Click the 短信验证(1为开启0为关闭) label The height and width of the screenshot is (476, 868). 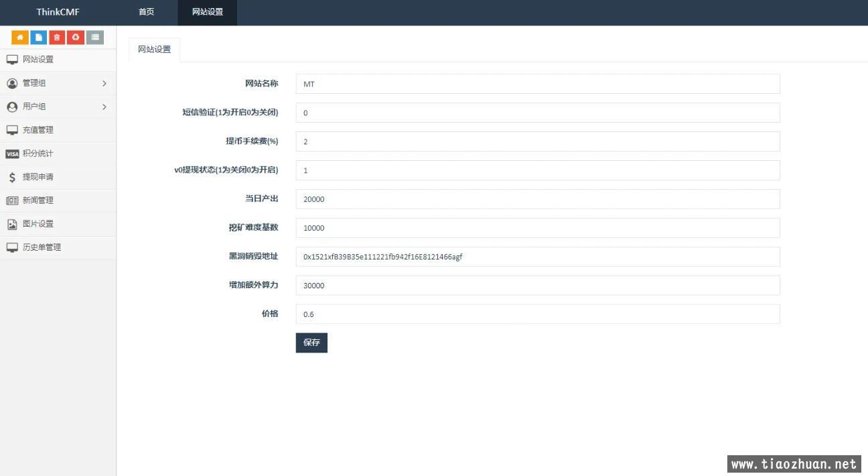coord(230,113)
